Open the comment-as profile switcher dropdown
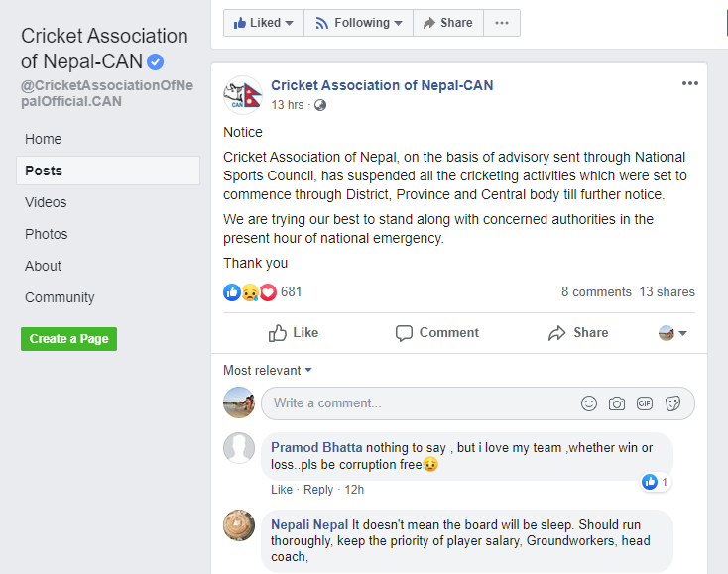The height and width of the screenshot is (574, 728). click(672, 333)
